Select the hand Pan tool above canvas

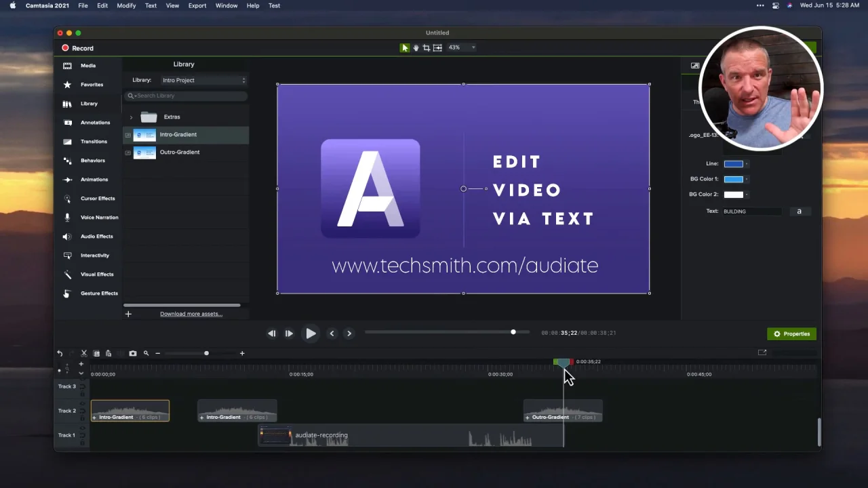click(x=416, y=47)
